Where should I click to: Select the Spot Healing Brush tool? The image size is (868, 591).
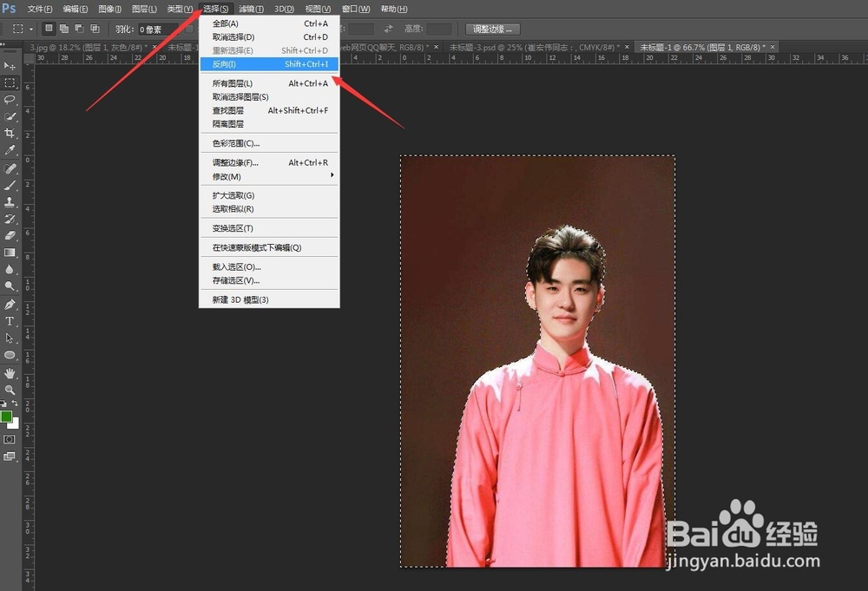click(x=10, y=168)
